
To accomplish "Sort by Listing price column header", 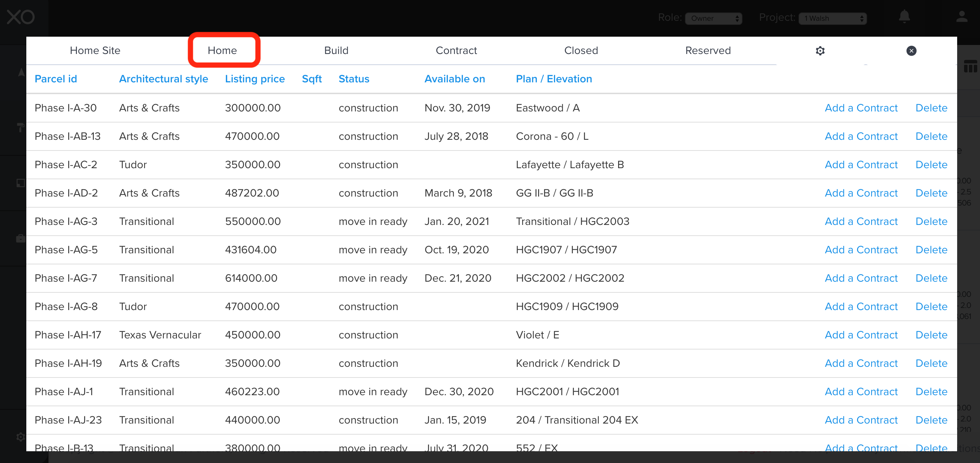I will [x=255, y=79].
